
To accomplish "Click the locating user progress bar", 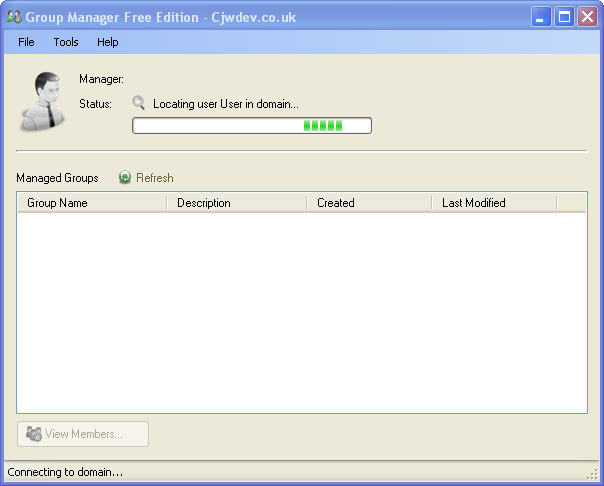I will (252, 126).
